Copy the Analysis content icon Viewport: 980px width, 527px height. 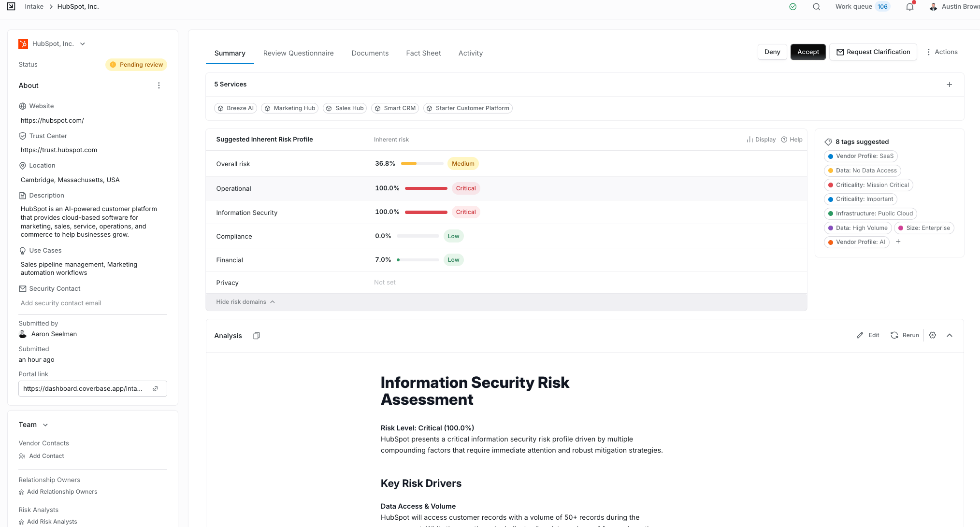[257, 336]
